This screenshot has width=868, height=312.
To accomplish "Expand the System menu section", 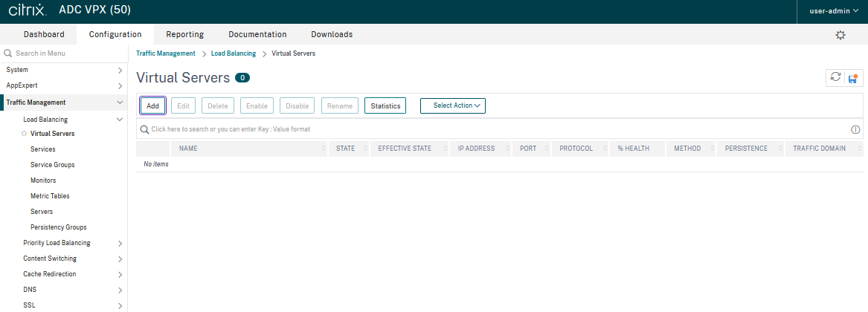I will tap(120, 70).
